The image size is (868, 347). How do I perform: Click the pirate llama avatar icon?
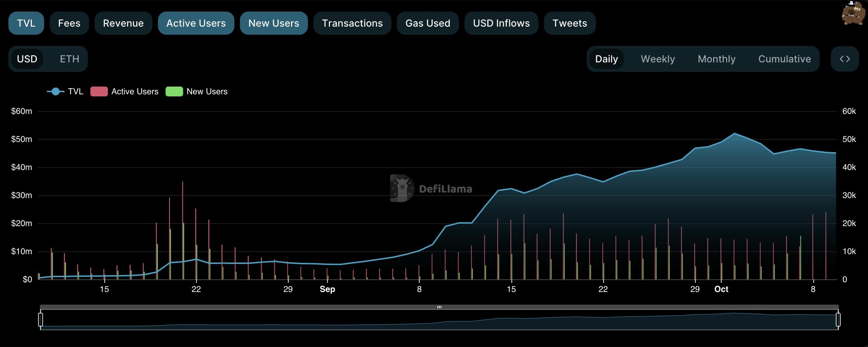coord(853,14)
